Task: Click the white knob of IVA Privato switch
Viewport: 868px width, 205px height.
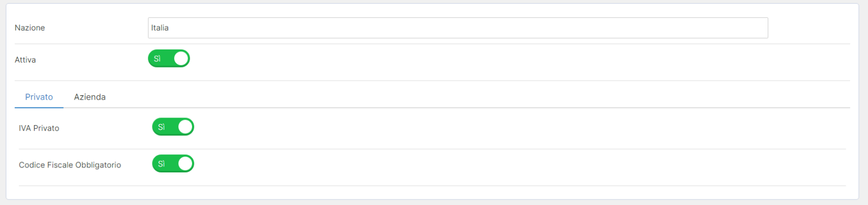Action: click(x=186, y=127)
